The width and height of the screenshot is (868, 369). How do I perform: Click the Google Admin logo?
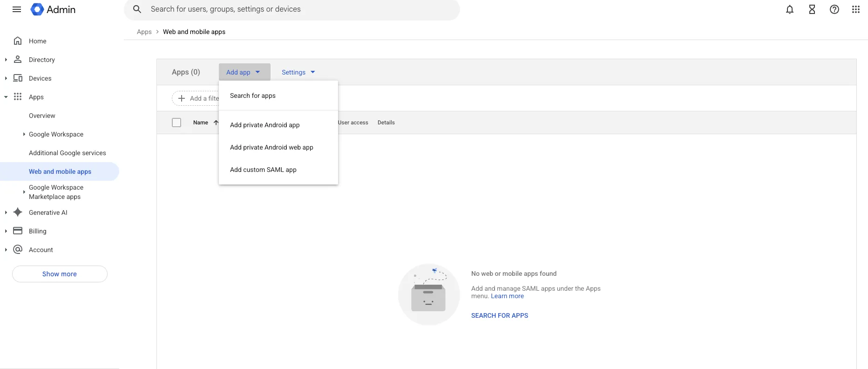click(53, 9)
